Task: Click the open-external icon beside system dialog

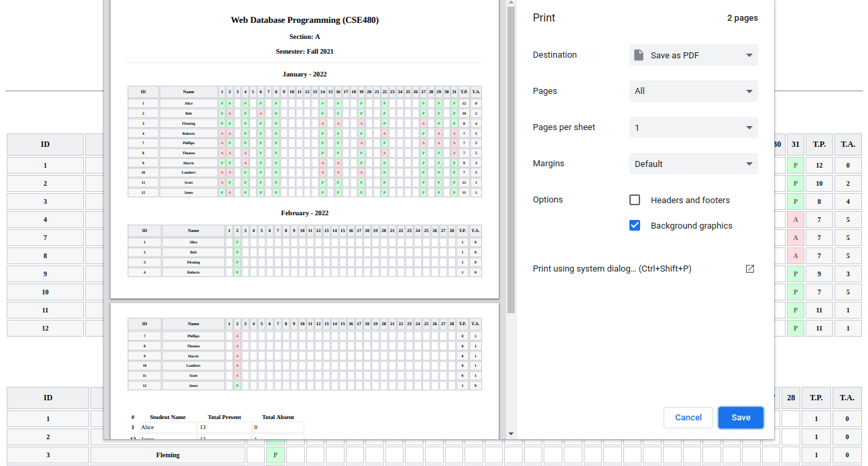Action: click(750, 269)
